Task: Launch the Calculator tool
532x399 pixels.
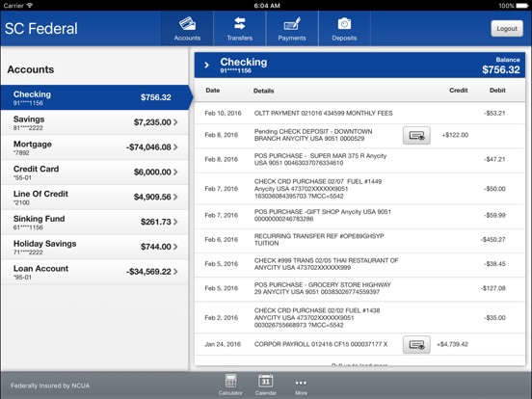Action: [230, 381]
